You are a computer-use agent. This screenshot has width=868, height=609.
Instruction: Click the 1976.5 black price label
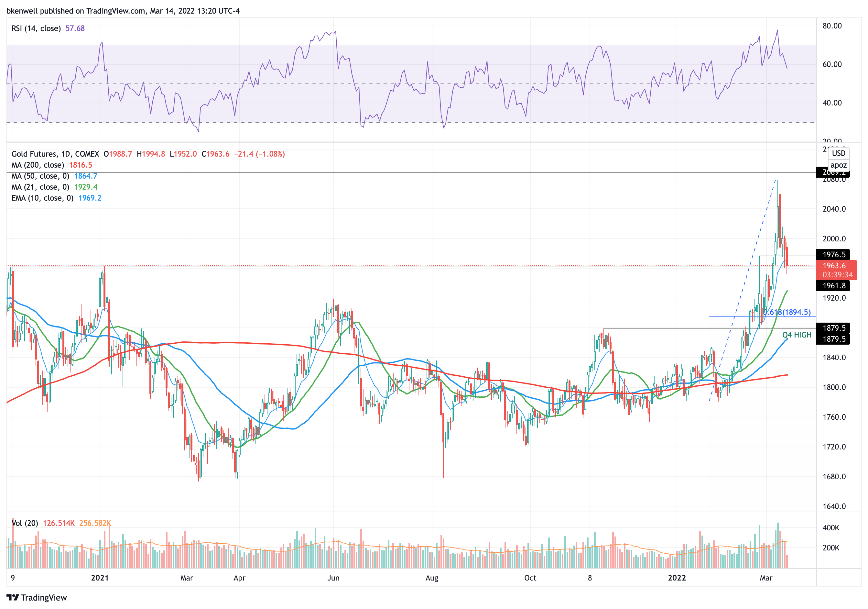[x=834, y=255]
